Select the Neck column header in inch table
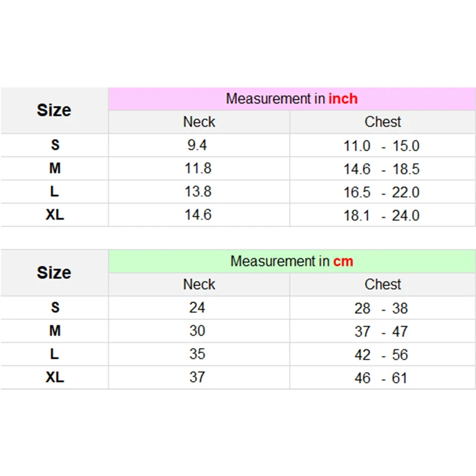 [x=199, y=122]
